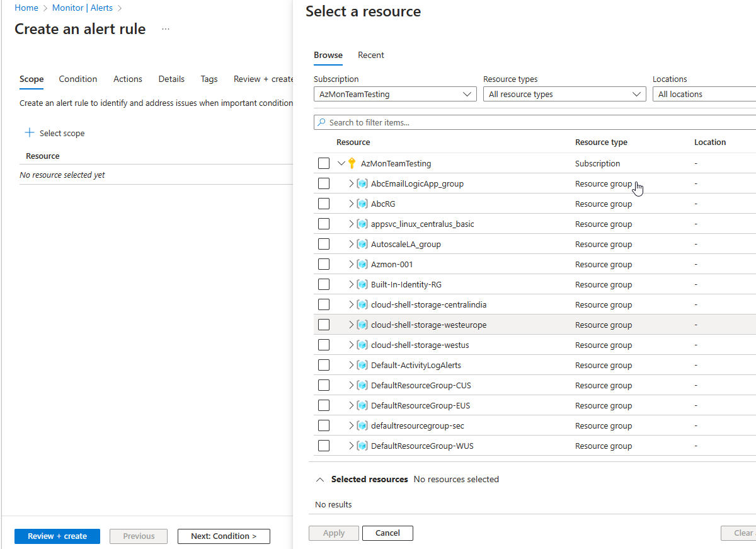
Task: Click the Review + create button
Action: [57, 536]
